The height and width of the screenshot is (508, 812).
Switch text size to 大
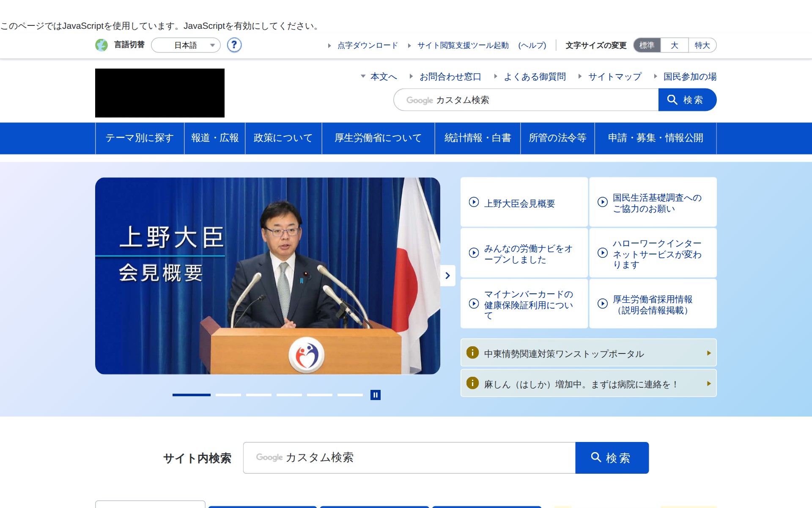tap(674, 45)
